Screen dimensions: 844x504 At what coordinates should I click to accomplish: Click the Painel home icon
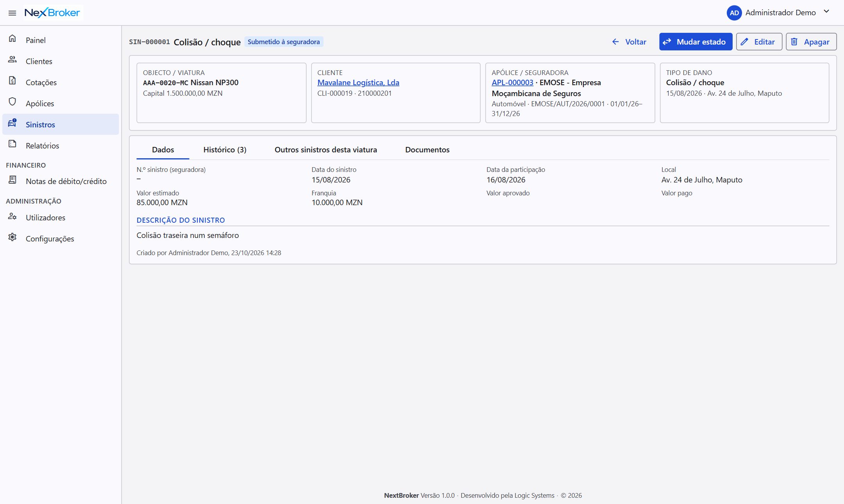pyautogui.click(x=13, y=38)
